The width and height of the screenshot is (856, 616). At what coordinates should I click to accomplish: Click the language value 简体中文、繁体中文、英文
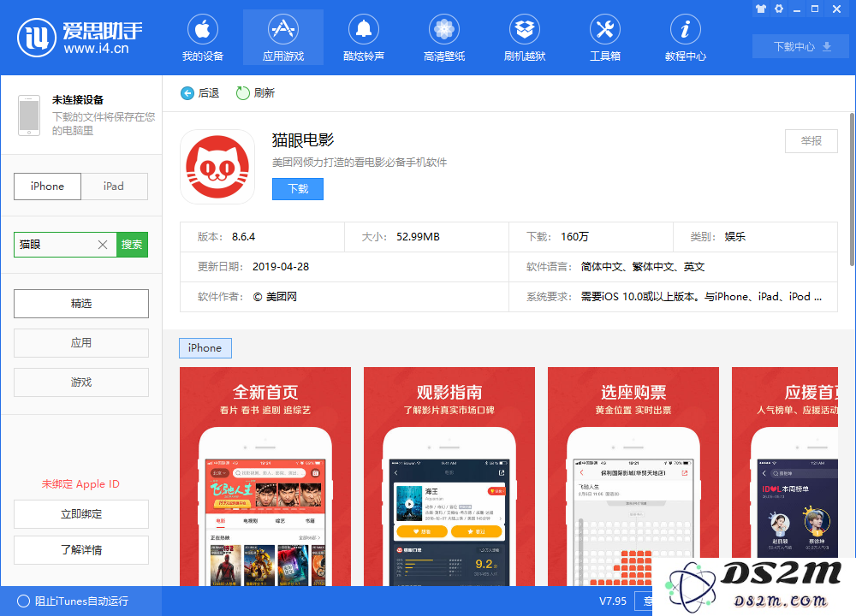643,267
